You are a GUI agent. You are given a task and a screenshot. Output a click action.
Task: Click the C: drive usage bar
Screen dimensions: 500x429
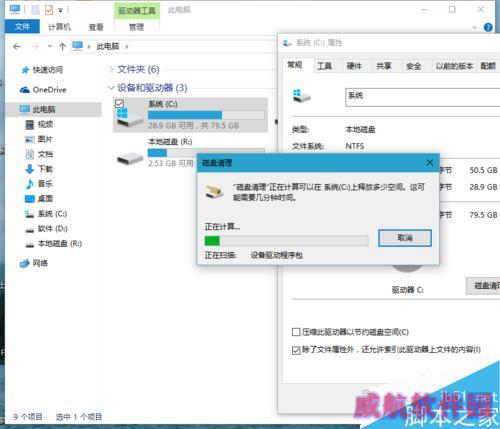pos(206,115)
